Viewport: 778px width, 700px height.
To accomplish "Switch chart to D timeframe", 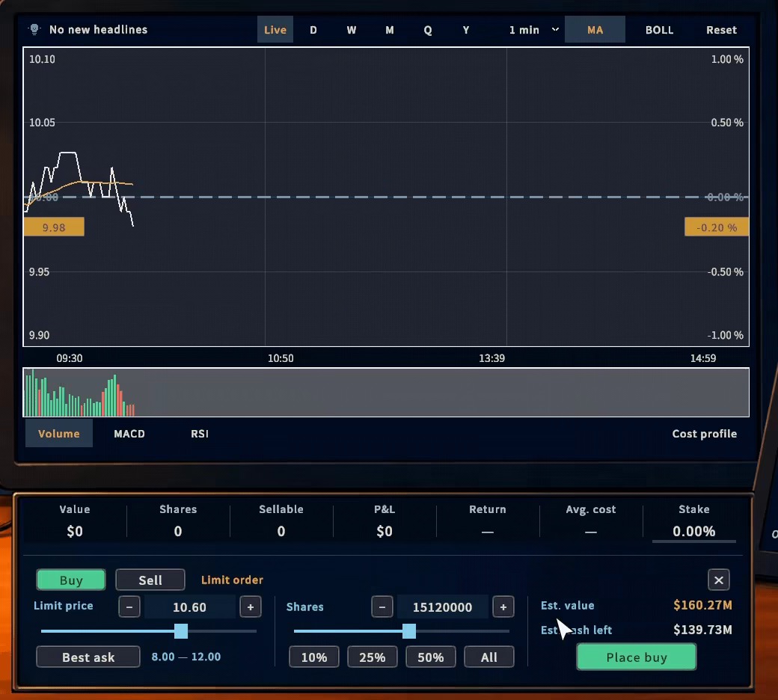I will [x=313, y=30].
